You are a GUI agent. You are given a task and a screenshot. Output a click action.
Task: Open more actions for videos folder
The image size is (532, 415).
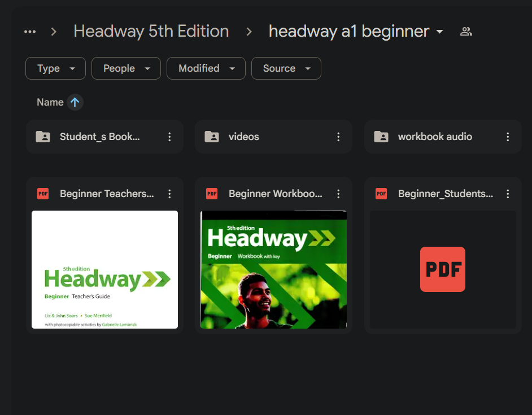[x=338, y=137]
